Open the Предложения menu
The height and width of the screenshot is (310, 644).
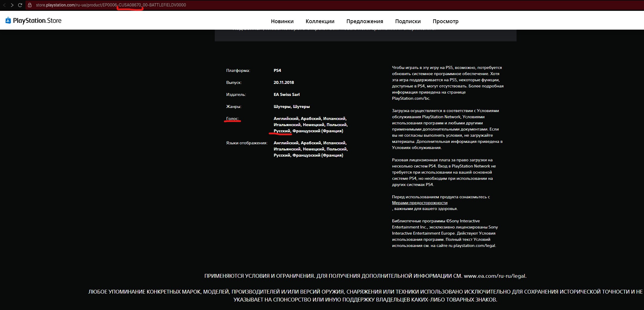pyautogui.click(x=365, y=21)
